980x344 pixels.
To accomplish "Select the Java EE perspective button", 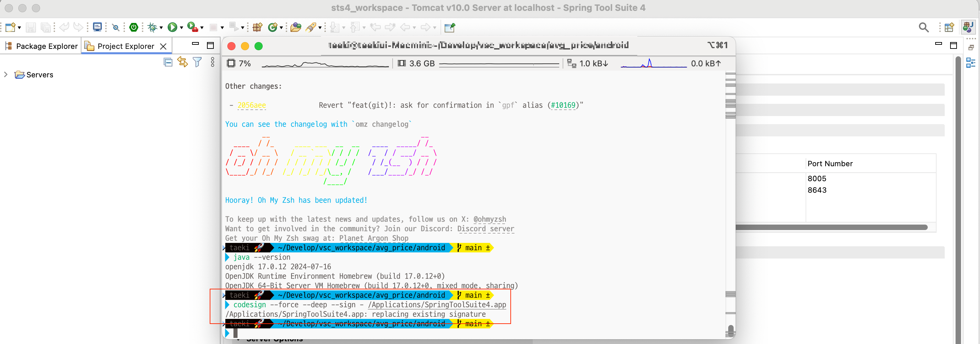I will (x=968, y=27).
